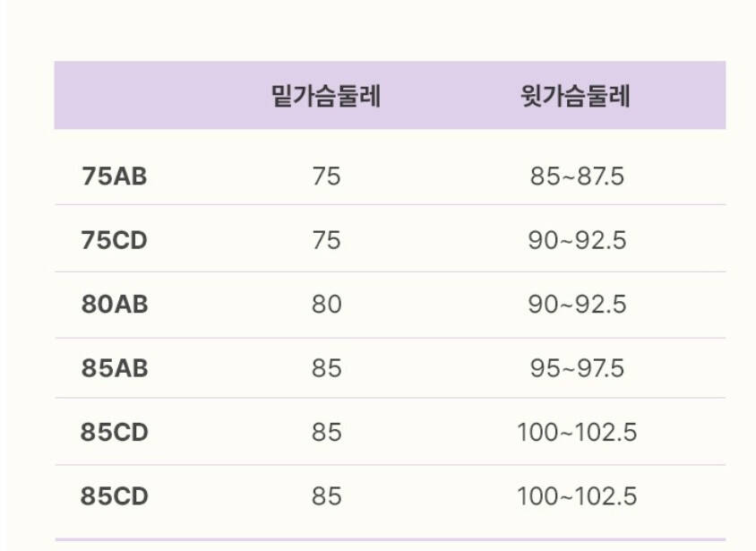Select the 75CD size label

point(115,240)
